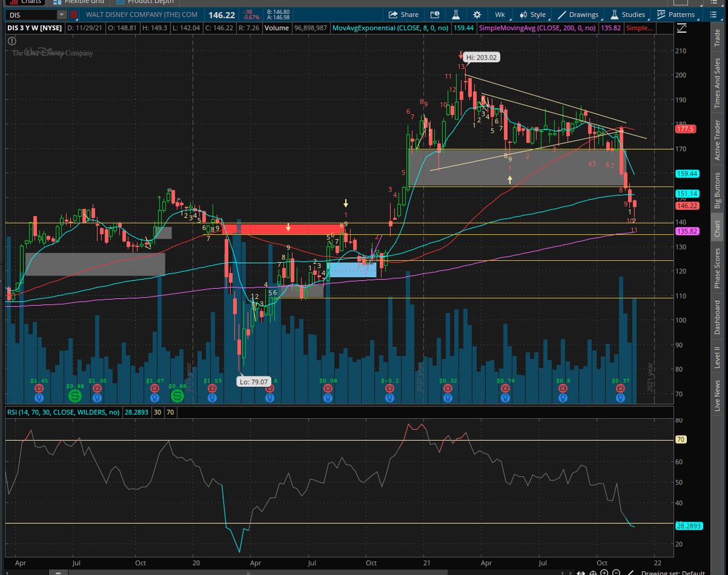Click the RSI 28.2893 axis value label
The image size is (728, 575).
(x=689, y=526)
